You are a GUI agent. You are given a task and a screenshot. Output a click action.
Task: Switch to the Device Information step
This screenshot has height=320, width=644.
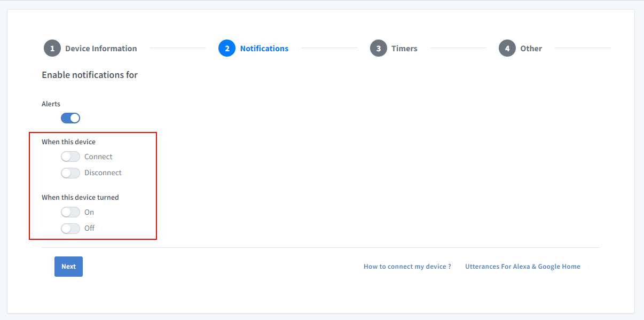click(x=100, y=48)
